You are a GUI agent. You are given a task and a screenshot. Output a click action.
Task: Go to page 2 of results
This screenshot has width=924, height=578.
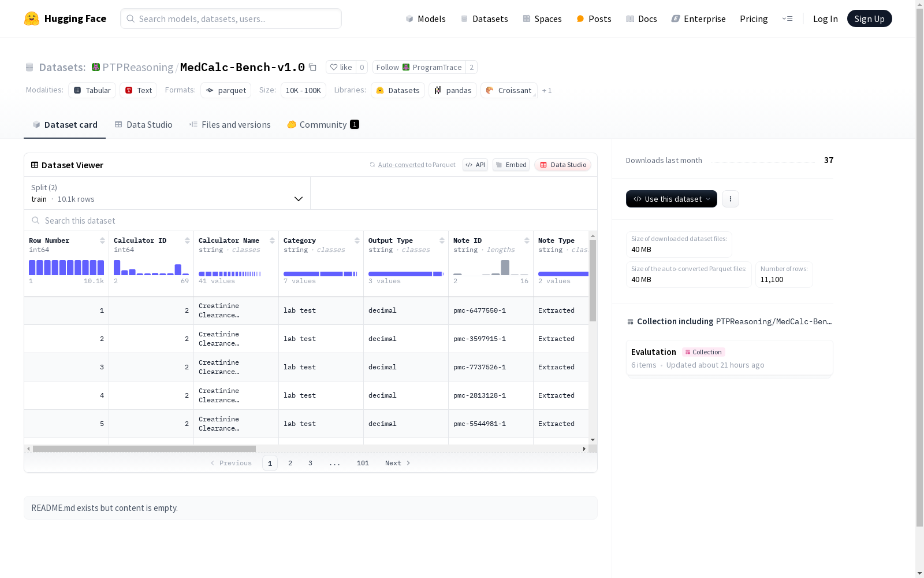[290, 463]
